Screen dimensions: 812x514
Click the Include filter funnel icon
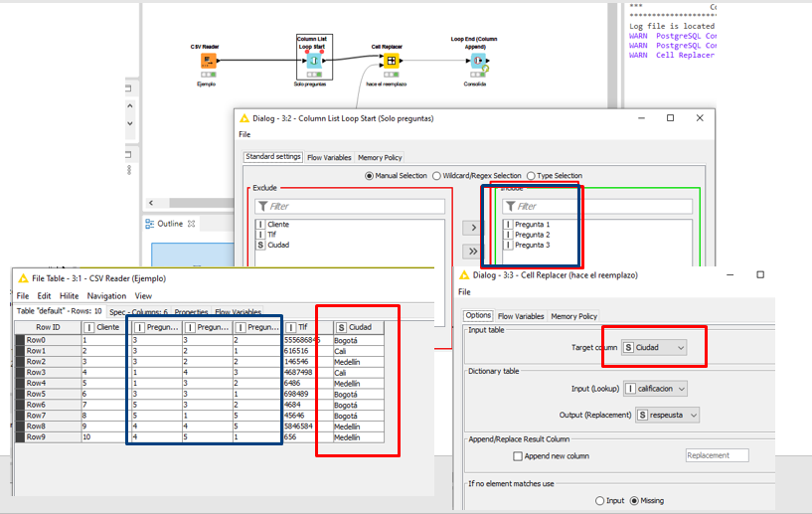point(511,206)
